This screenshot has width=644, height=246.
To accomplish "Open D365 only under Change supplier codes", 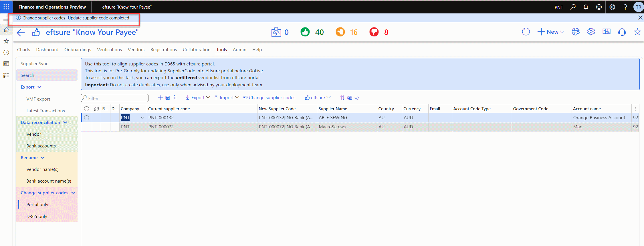I will [37, 217].
